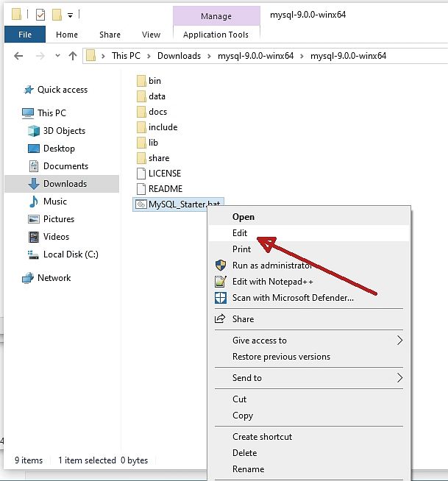The width and height of the screenshot is (448, 481).
Task: Expand the chevron after This PC in path
Action: pos(149,56)
